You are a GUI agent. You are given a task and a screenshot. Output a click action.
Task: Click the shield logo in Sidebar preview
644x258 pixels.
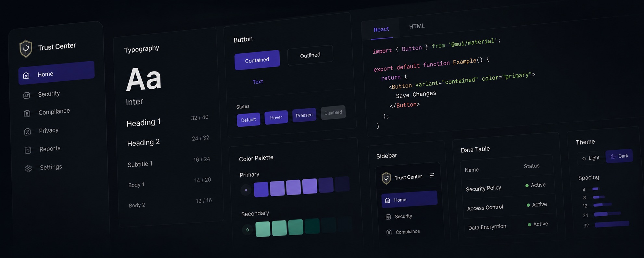386,178
